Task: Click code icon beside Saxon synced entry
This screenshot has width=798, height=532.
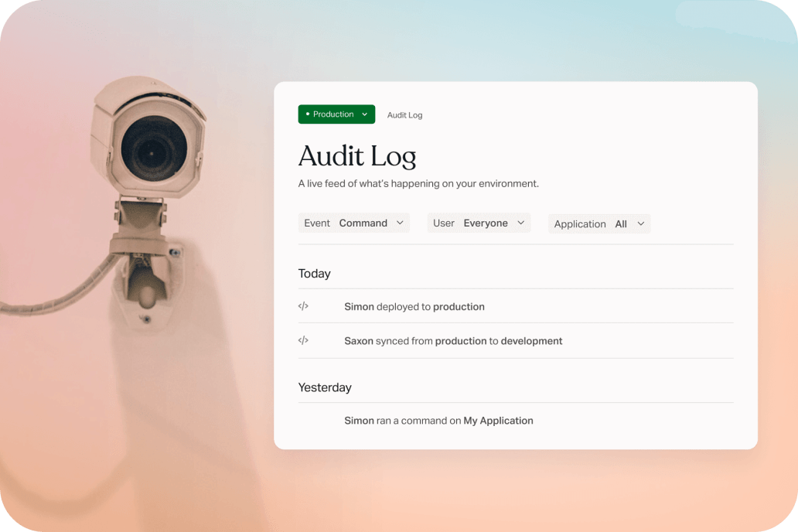Action: tap(303, 340)
